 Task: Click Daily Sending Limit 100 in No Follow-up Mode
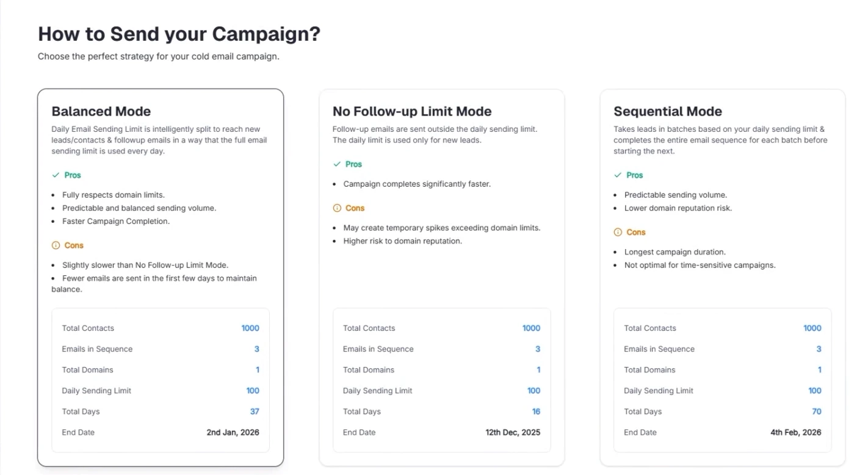(533, 391)
